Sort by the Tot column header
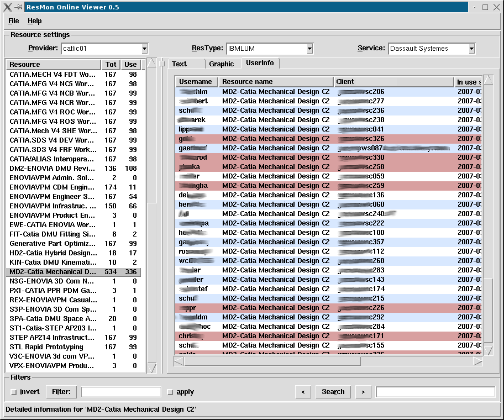This screenshot has height=420, width=504. (111, 65)
